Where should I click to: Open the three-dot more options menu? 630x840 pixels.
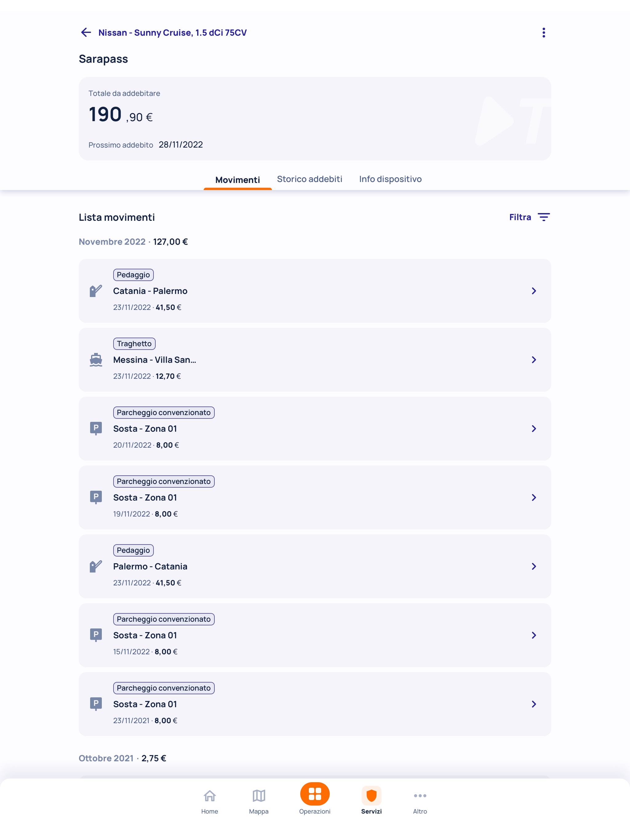(x=543, y=33)
